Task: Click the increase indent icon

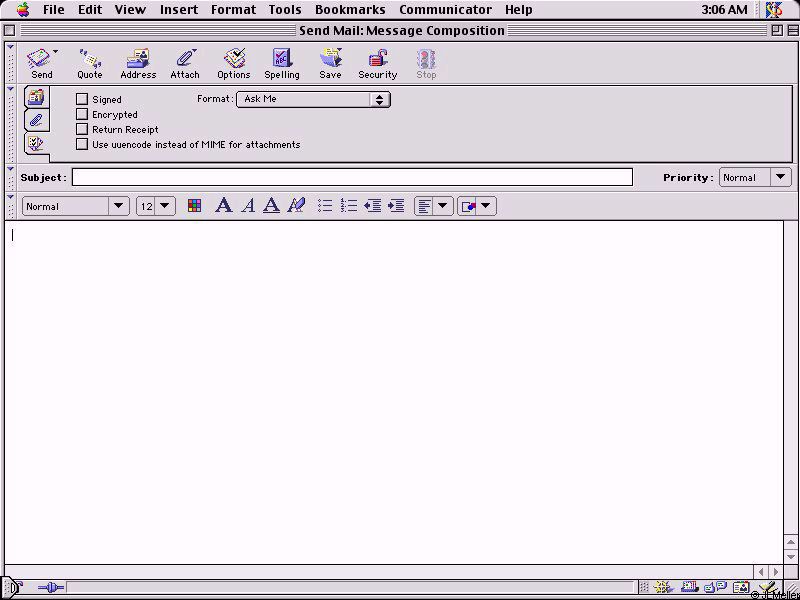Action: (x=396, y=206)
